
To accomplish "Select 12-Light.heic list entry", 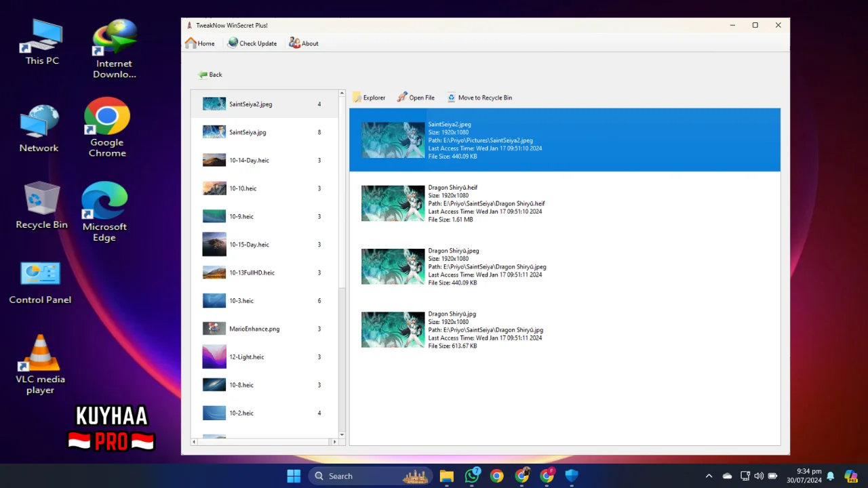I will 264,357.
